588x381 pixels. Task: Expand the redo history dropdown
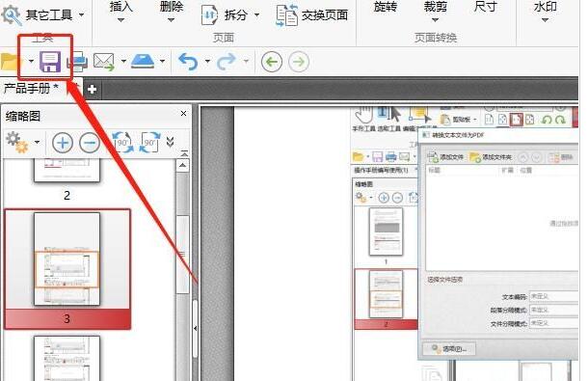(x=246, y=61)
